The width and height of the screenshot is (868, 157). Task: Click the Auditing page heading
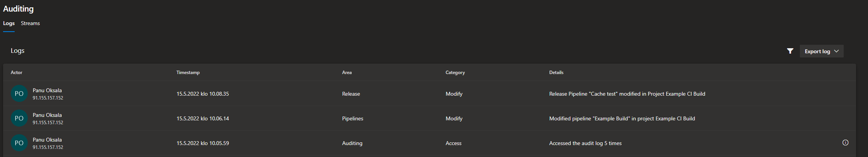(18, 9)
